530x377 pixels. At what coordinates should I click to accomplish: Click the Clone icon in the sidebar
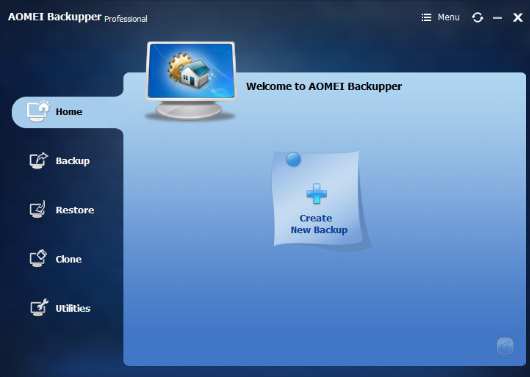point(38,259)
